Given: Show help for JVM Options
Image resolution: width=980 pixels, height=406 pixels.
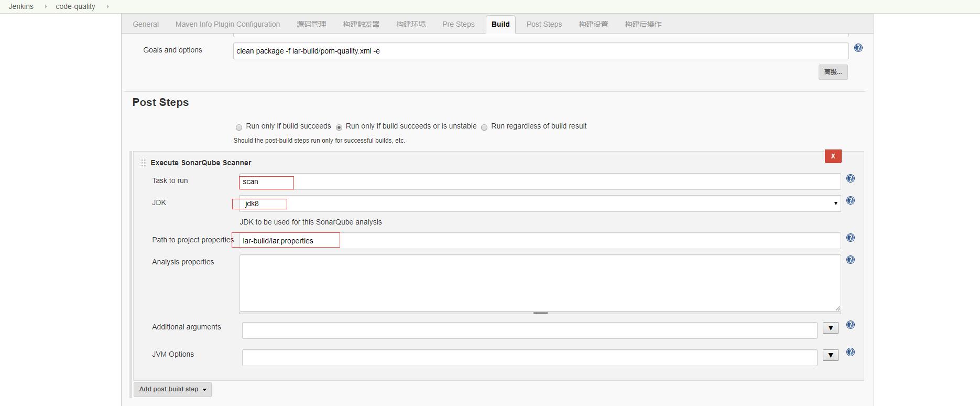Looking at the screenshot, I should (x=851, y=352).
